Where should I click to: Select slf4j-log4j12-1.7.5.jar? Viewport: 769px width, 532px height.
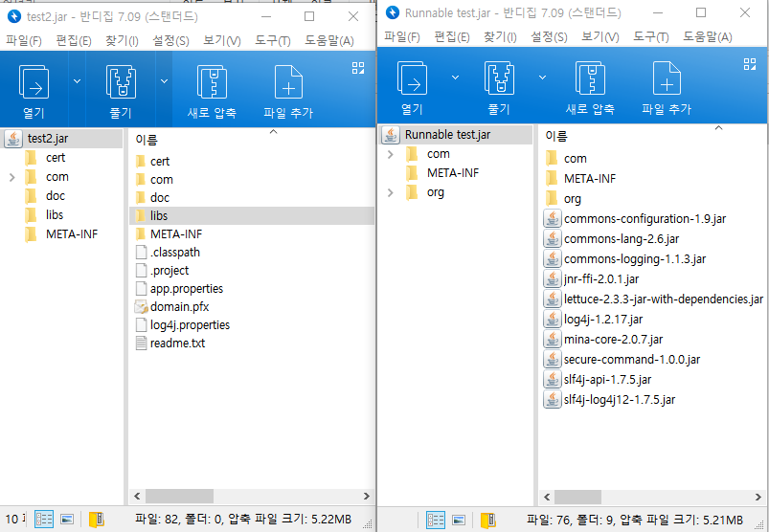pos(610,400)
